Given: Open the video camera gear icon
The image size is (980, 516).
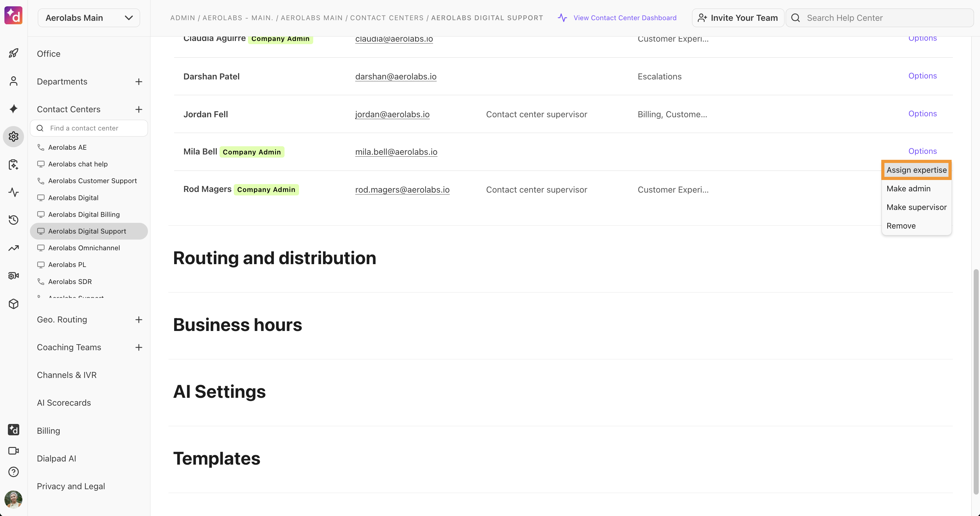Looking at the screenshot, I should [13, 276].
